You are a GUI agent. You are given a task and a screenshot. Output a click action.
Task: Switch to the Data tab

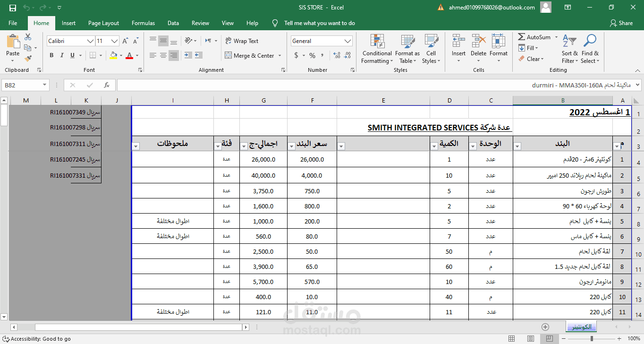tap(173, 23)
